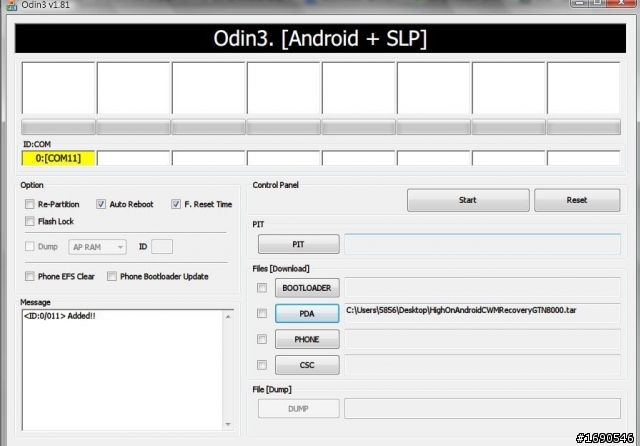
Task: Tick the checkbox beside CSC
Action: point(262,365)
